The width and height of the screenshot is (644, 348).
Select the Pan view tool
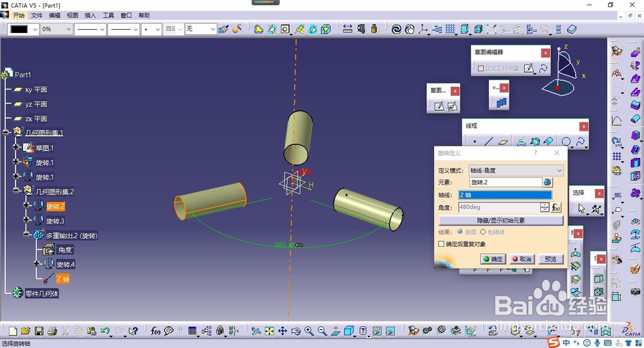coord(283,331)
